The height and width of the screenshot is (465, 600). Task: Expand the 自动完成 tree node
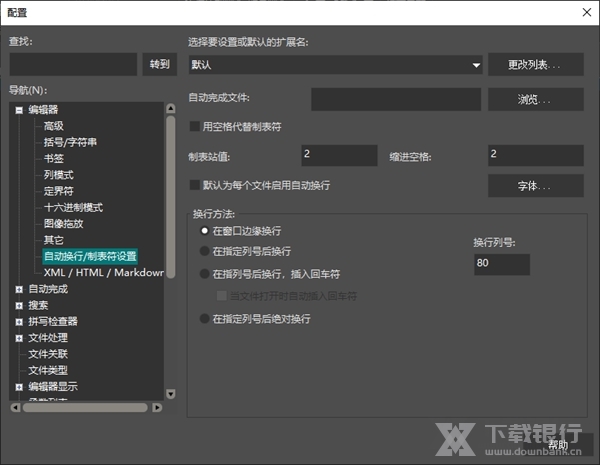(x=19, y=289)
